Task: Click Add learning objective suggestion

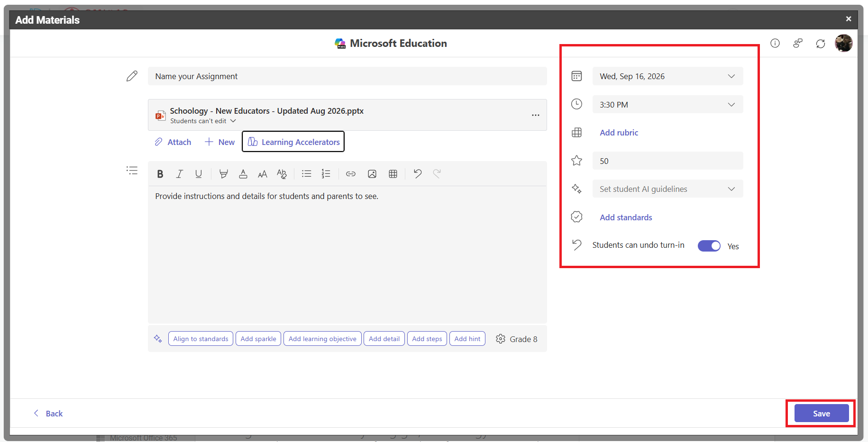Action: pyautogui.click(x=322, y=339)
